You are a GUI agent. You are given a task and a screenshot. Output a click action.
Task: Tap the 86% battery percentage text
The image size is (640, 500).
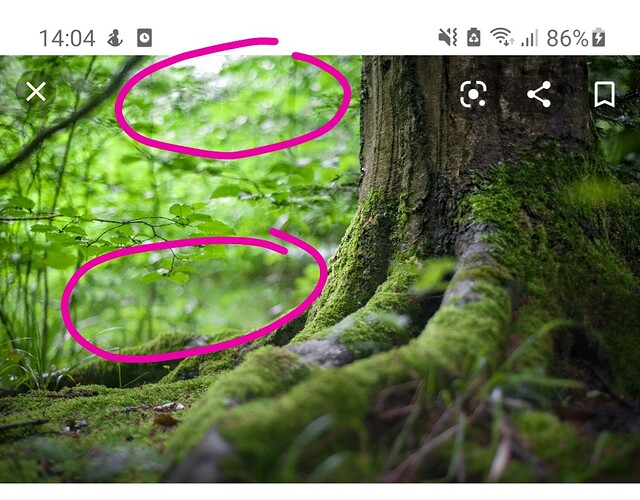tap(567, 38)
